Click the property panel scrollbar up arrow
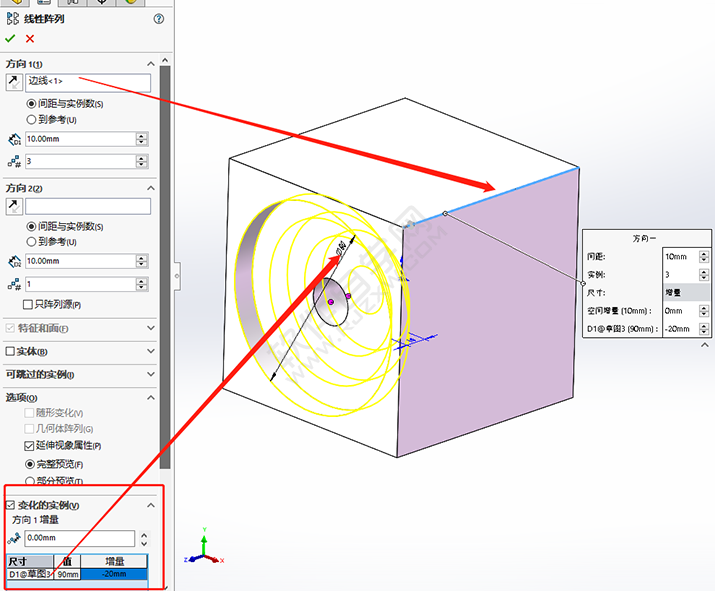 coord(165,60)
